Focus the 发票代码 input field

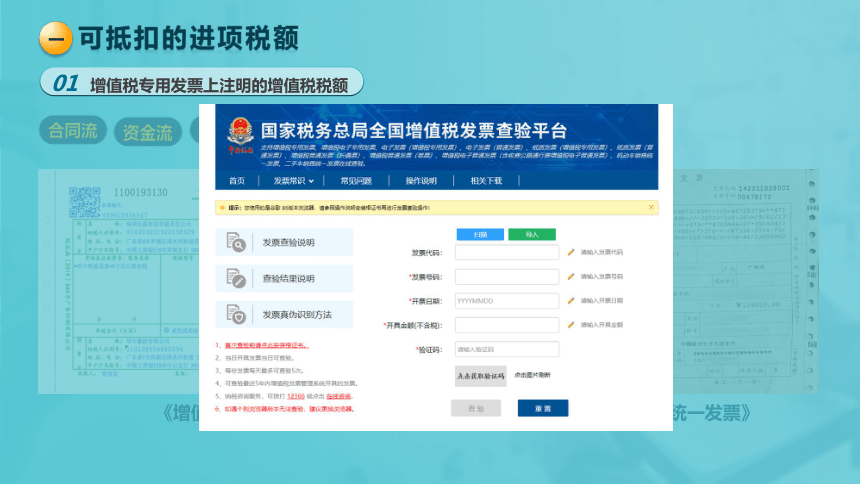point(507,252)
